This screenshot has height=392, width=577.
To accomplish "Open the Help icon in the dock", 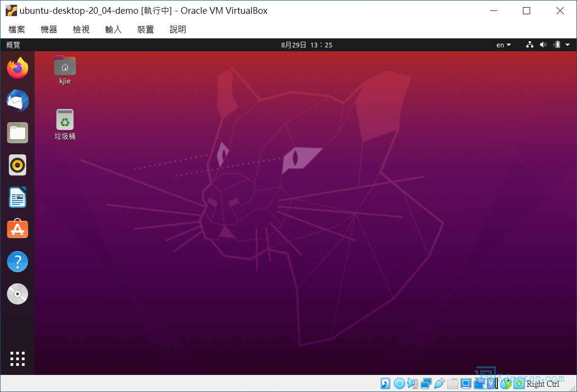I will (18, 262).
